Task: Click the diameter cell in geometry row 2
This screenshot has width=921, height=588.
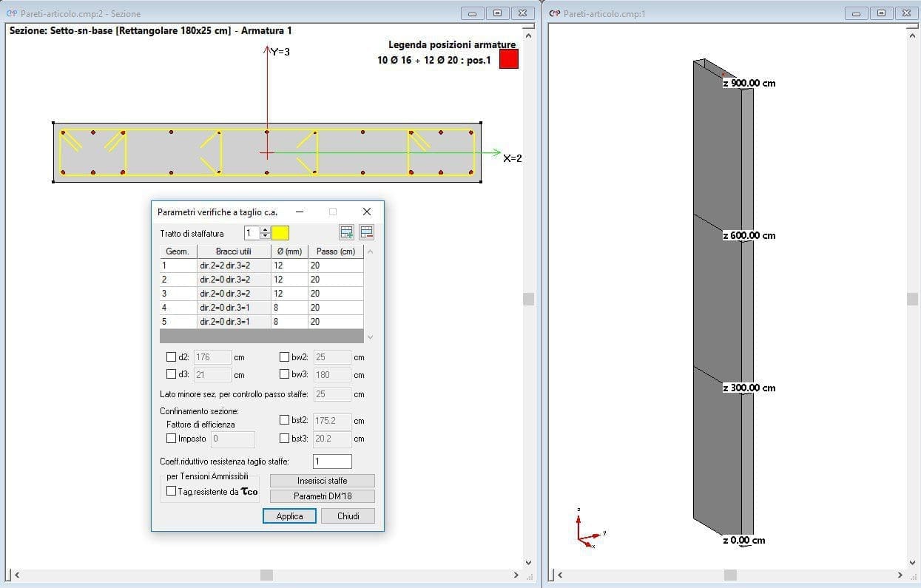Action: [x=289, y=280]
